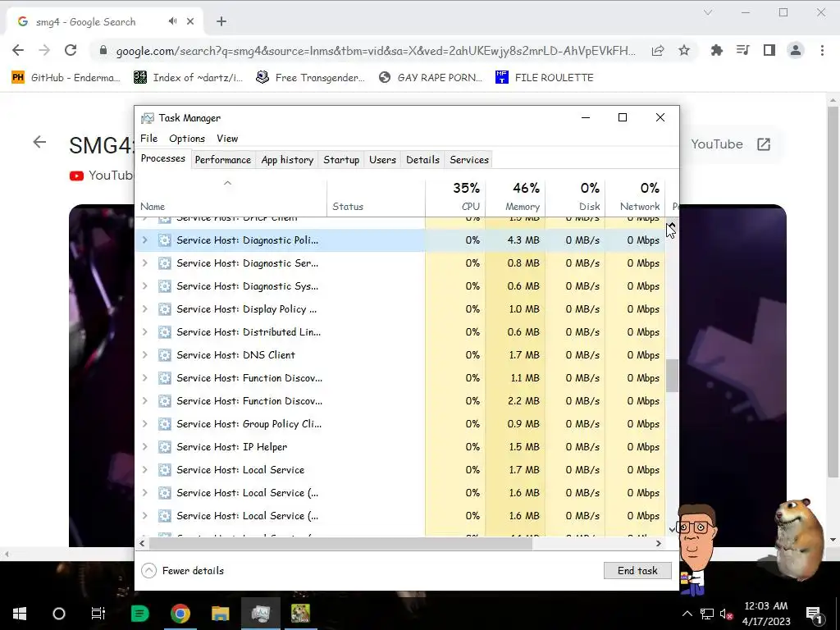This screenshot has width=840, height=630.
Task: Close the smg4 Google Search tab
Action: tap(190, 21)
